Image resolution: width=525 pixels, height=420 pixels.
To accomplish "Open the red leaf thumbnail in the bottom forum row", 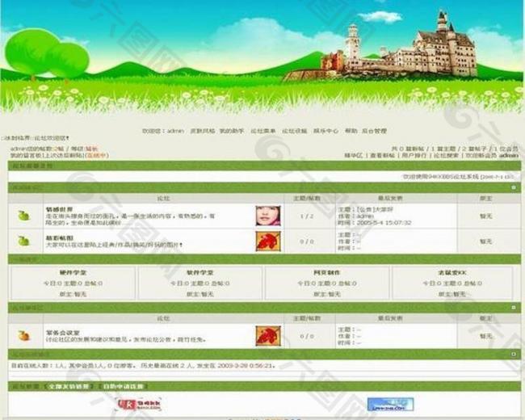I will (268, 336).
